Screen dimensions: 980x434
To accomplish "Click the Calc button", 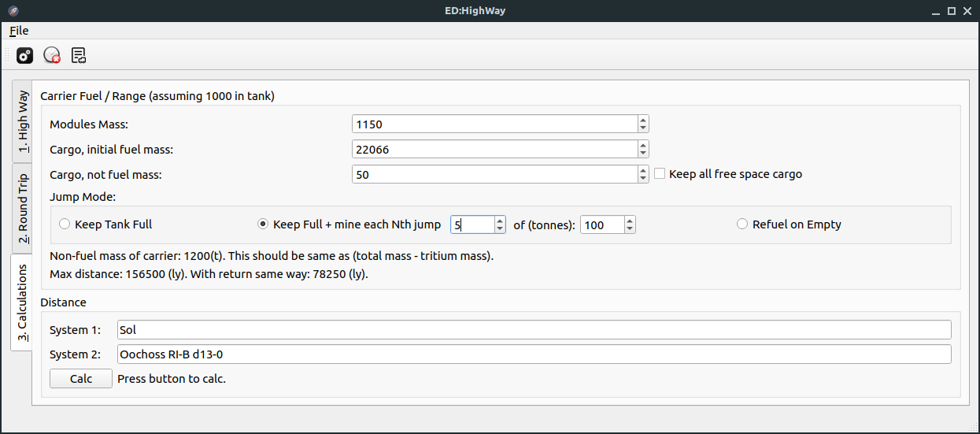I will 81,379.
